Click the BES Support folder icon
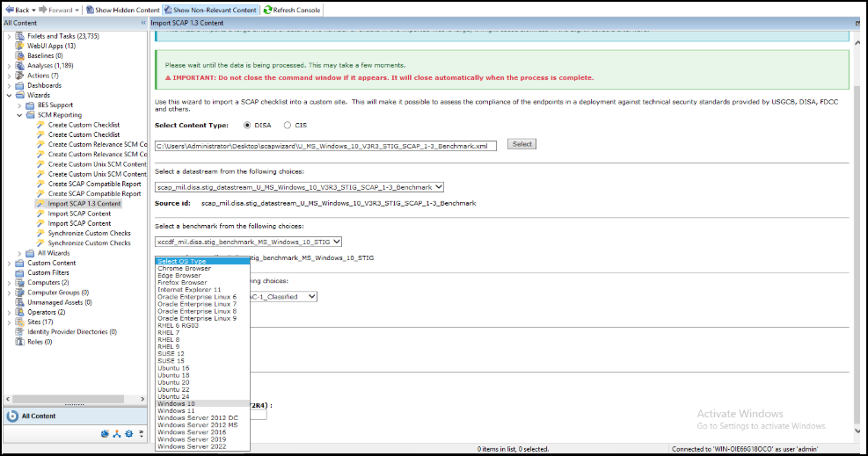Image resolution: width=868 pixels, height=456 pixels. click(30, 105)
